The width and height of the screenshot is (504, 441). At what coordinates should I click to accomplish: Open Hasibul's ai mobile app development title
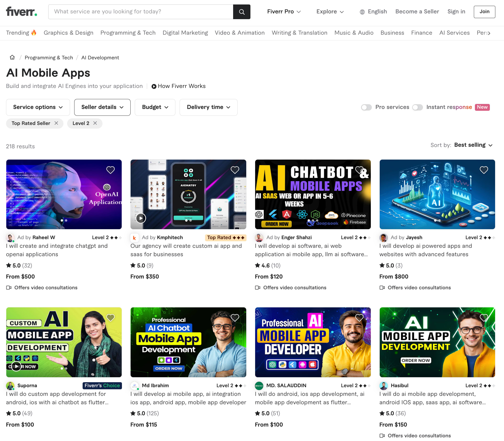tap(433, 398)
